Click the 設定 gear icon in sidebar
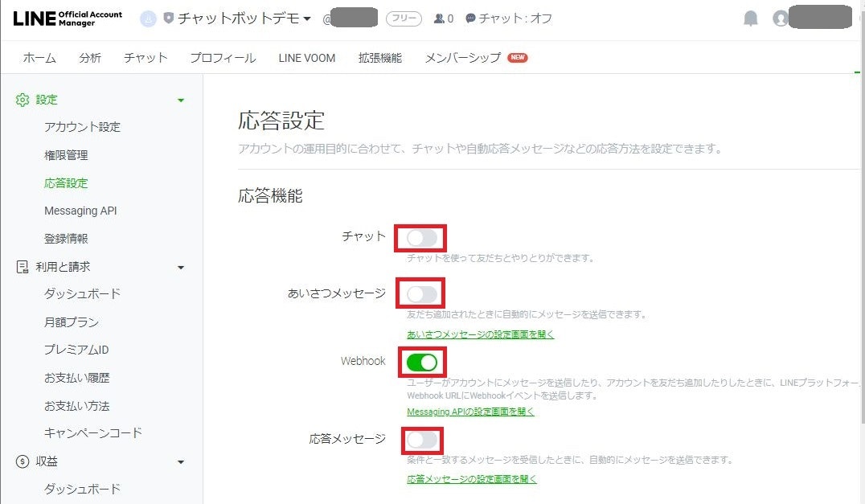This screenshot has width=865, height=504. [x=22, y=100]
